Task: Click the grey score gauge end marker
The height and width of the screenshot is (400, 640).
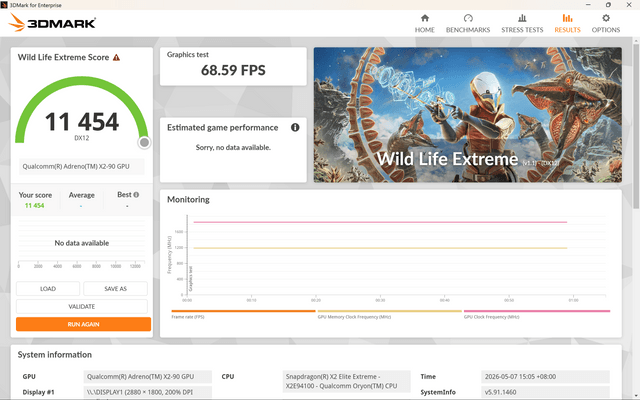Action: coord(144,142)
